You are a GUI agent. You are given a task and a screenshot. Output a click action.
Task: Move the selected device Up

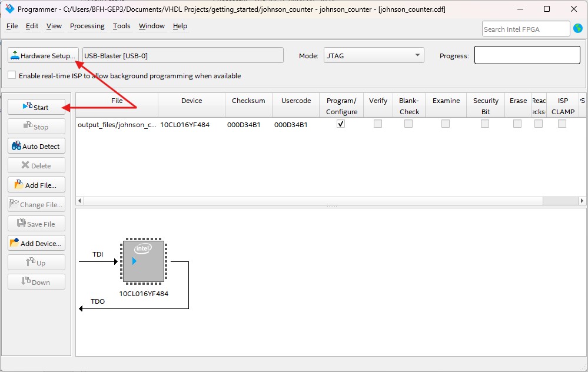pyautogui.click(x=36, y=263)
